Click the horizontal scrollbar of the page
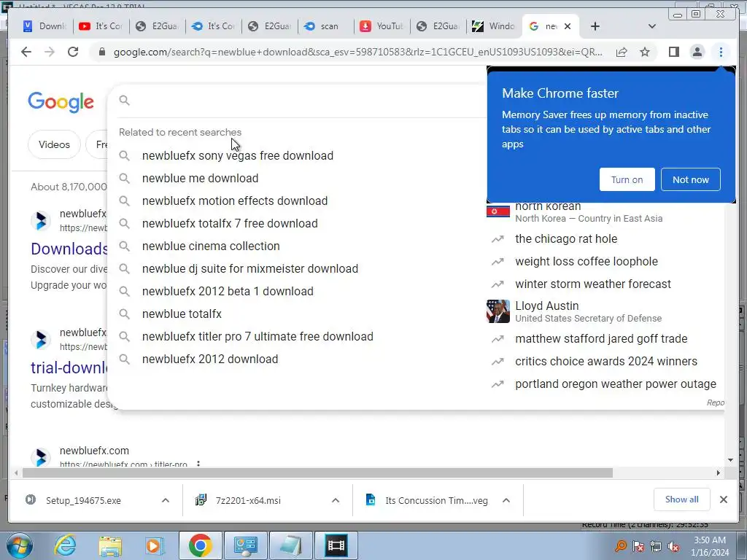Image resolution: width=747 pixels, height=560 pixels. 317,472
